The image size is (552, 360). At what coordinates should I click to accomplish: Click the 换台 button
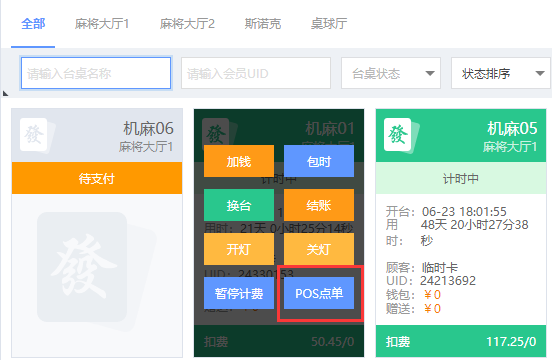239,205
